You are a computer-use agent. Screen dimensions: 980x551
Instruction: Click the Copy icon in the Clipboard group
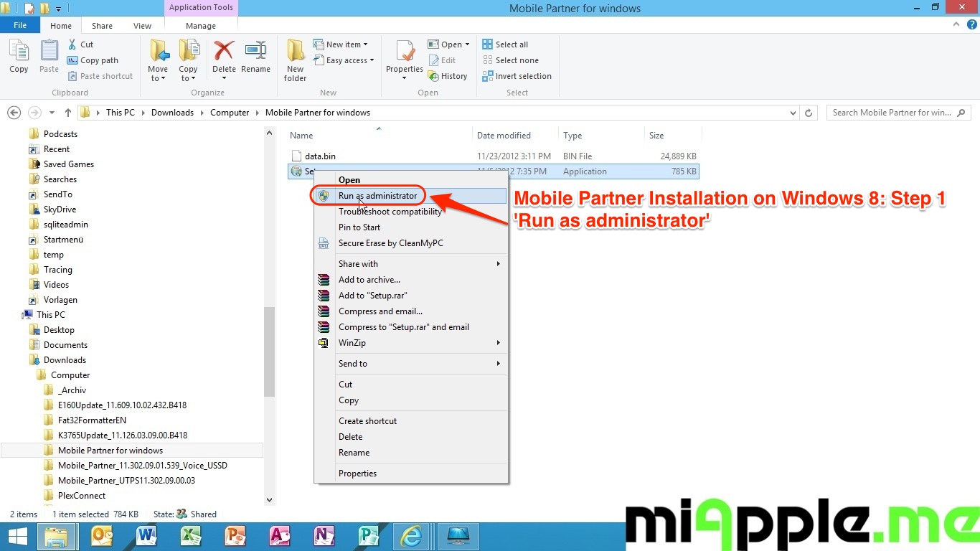pyautogui.click(x=19, y=52)
